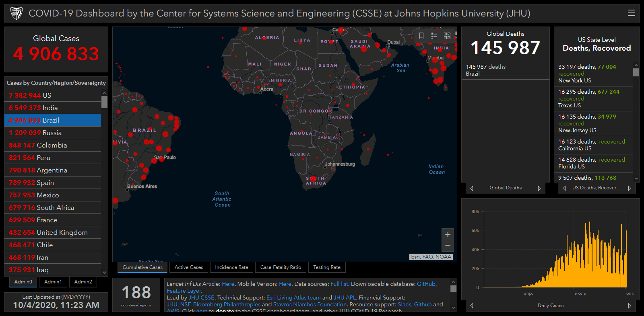Viewport: 644px width, 316px height.
Task: Open Esri Living Atlas team link
Action: [x=293, y=298]
